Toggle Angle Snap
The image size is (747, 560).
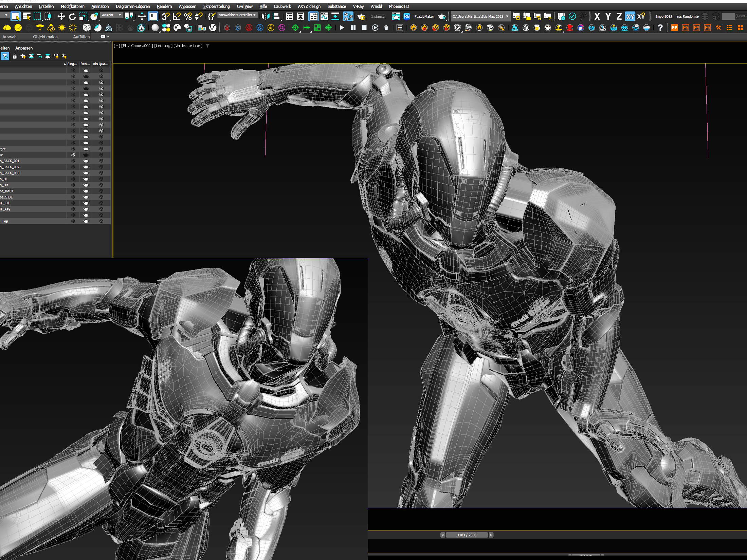point(177,16)
